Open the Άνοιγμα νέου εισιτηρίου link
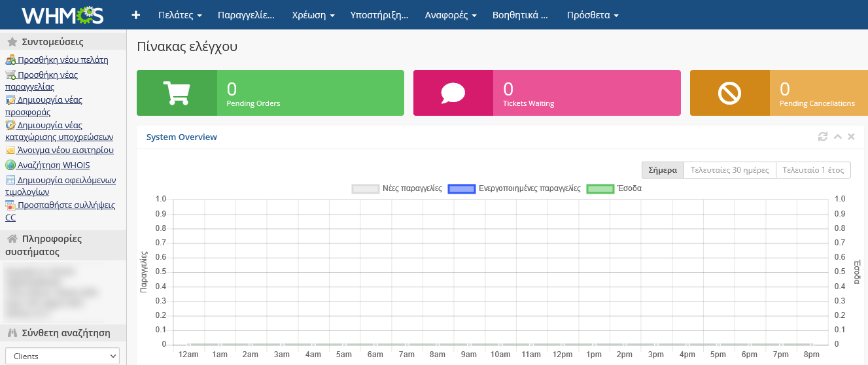Viewport: 868px width, 365px height. 65,150
